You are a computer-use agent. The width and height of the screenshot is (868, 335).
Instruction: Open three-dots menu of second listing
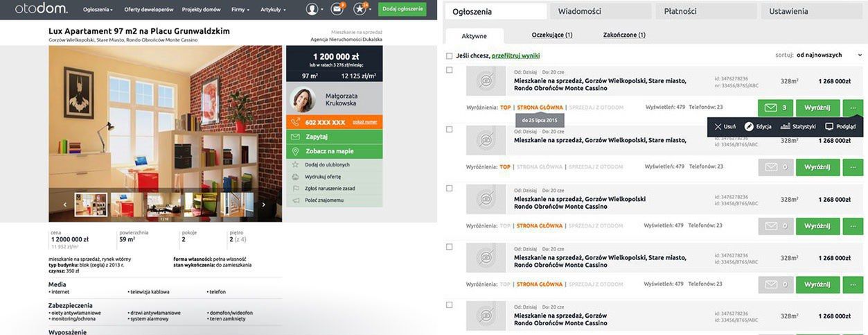(853, 167)
